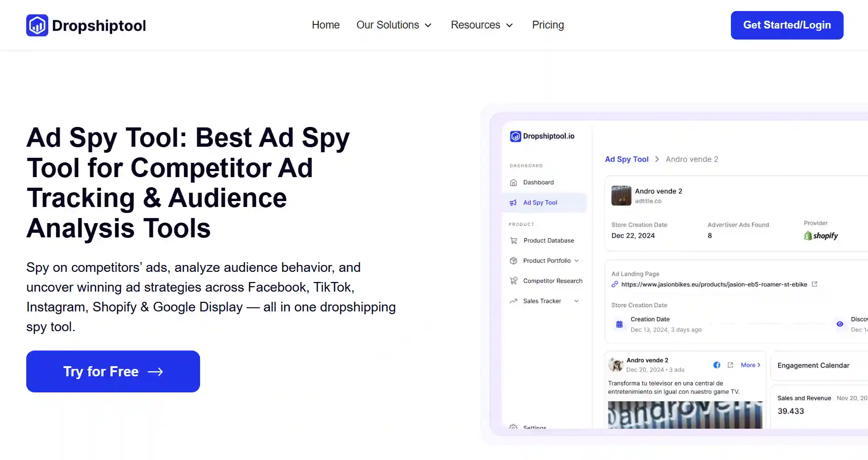
Task: Click the Dropshiptool.io logo in dashboard preview
Action: click(x=542, y=136)
